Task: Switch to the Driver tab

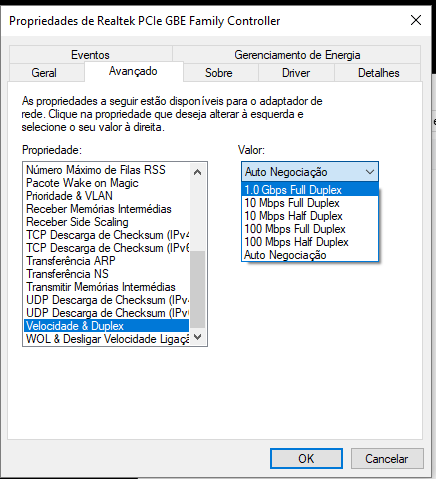Action: tap(296, 73)
